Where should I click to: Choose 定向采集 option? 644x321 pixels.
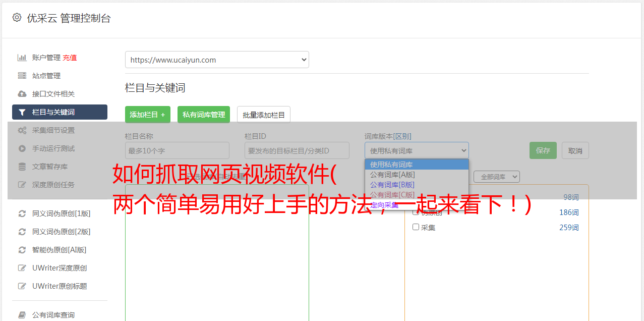pos(417,205)
